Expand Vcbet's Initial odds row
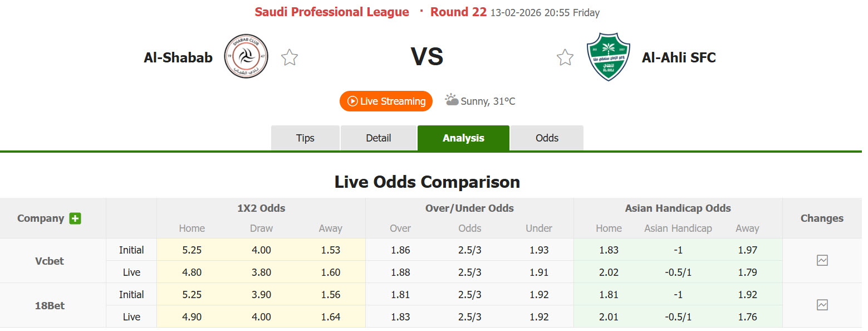Image resolution: width=868 pixels, height=331 pixels. [x=131, y=250]
